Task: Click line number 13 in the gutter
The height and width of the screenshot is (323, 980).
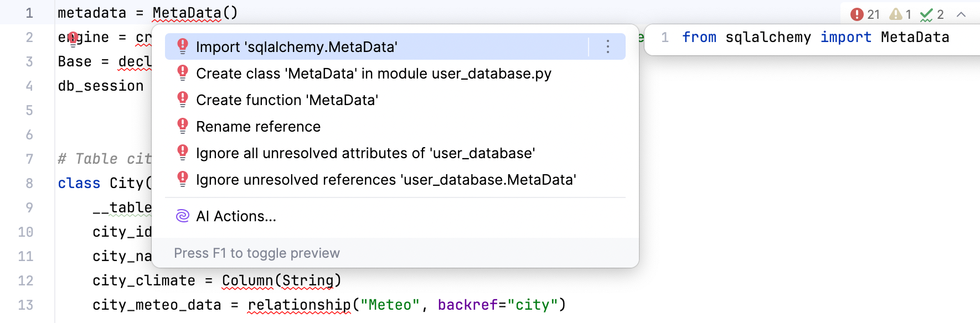Action: (x=25, y=304)
